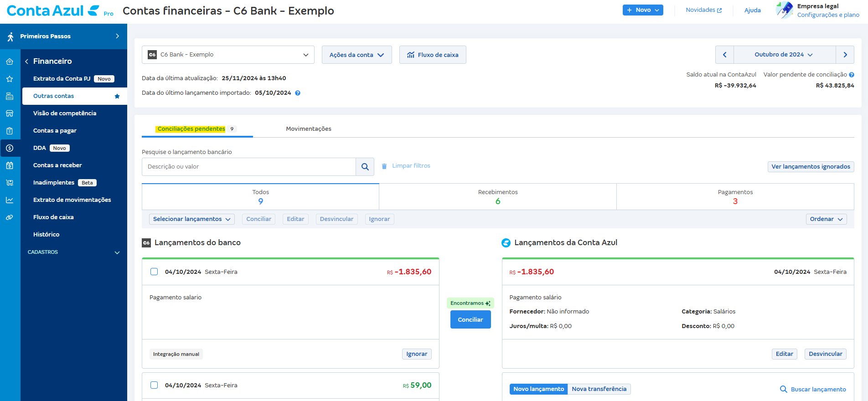Click the rocket Empresa legal avatar
Screen dimensions: 868x401
pyautogui.click(x=785, y=10)
